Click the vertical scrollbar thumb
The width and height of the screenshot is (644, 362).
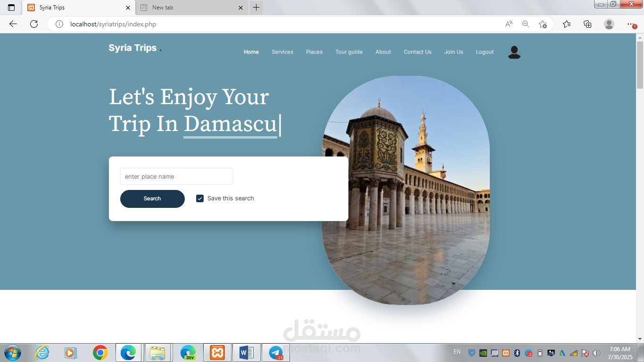[x=640, y=65]
